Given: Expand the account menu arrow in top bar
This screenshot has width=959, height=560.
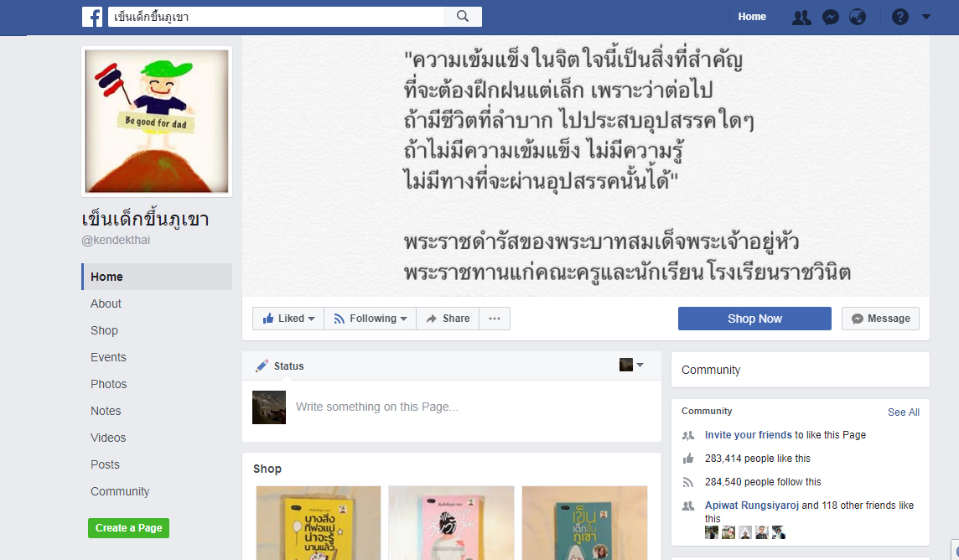Looking at the screenshot, I should 926,17.
